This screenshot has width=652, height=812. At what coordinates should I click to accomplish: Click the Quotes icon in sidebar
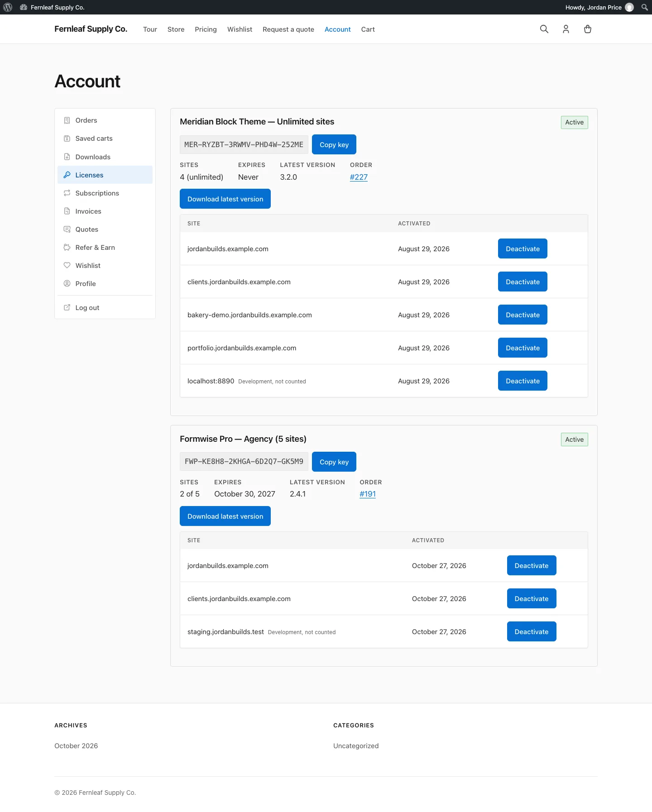pyautogui.click(x=67, y=229)
